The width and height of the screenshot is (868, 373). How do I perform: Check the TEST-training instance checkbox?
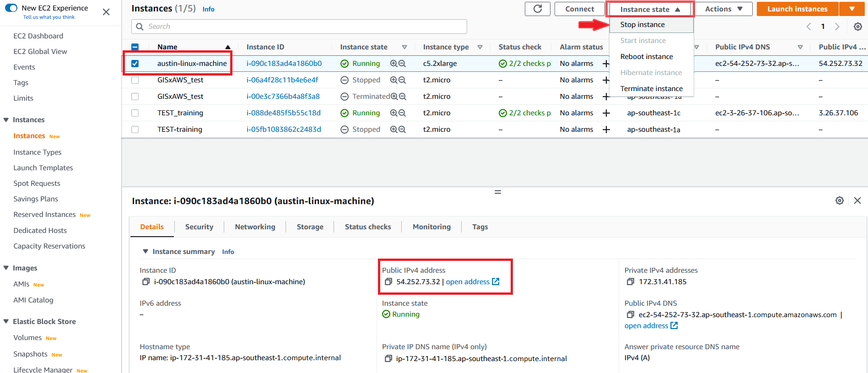coord(135,130)
